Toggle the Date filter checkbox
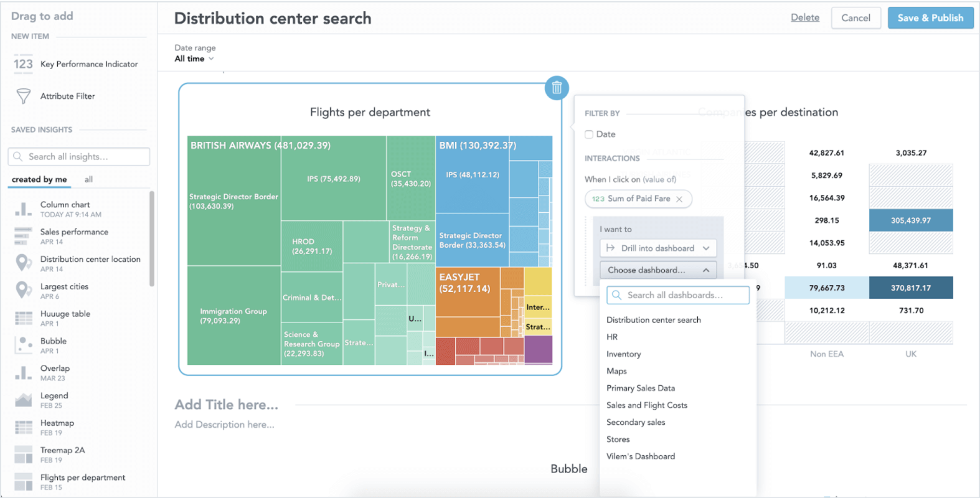 pyautogui.click(x=588, y=134)
